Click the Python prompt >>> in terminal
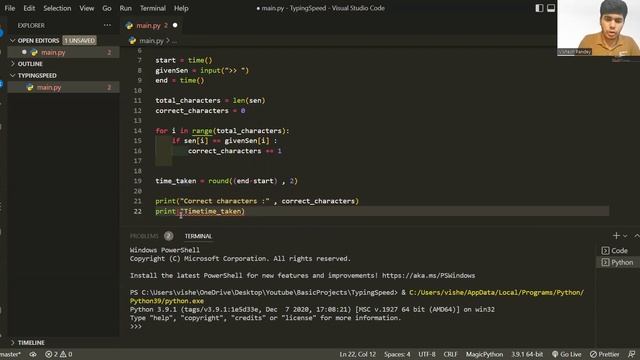640x360 pixels. 136,326
